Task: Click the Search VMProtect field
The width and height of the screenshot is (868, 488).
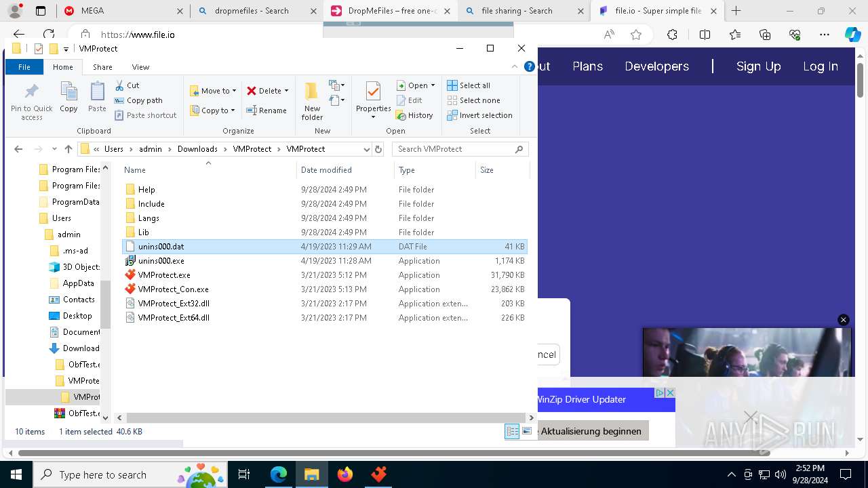Action: (460, 149)
